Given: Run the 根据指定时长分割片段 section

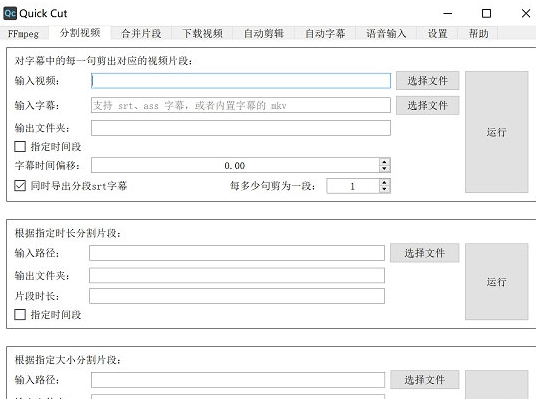Looking at the screenshot, I should [x=496, y=282].
